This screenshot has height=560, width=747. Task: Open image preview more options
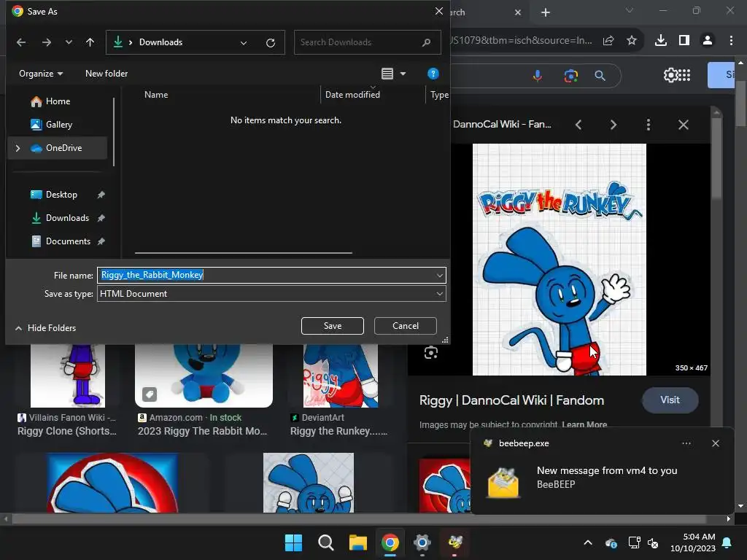point(648,125)
